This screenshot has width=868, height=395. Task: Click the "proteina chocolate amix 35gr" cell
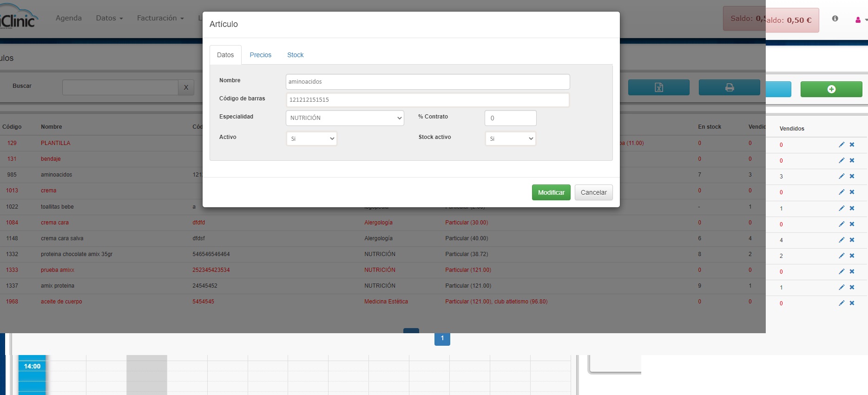pos(77,254)
